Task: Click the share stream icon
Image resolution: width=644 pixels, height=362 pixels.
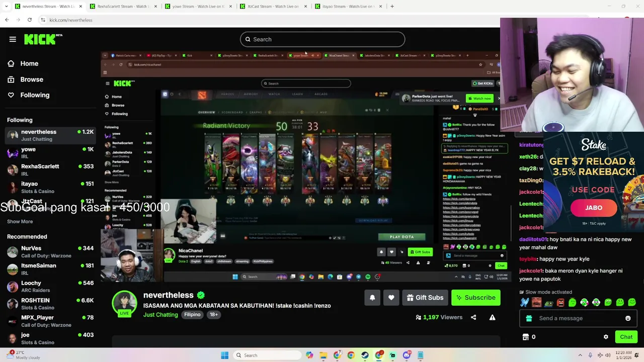Action: coord(473,317)
